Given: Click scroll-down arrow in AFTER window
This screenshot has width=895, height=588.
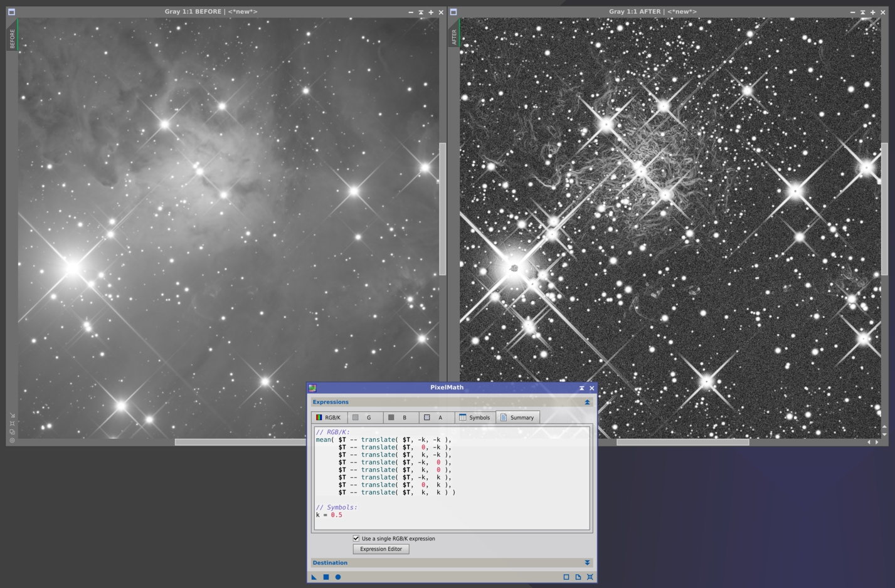Looking at the screenshot, I should (885, 434).
